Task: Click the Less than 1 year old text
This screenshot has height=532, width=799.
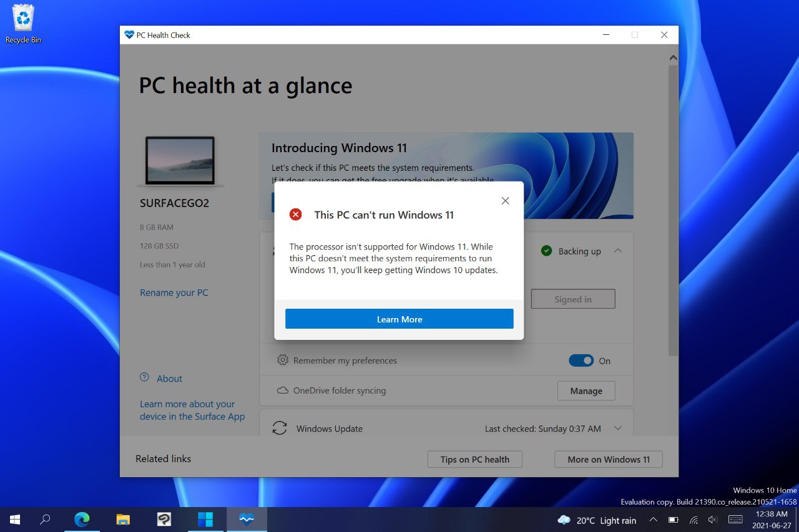Action: (172, 264)
